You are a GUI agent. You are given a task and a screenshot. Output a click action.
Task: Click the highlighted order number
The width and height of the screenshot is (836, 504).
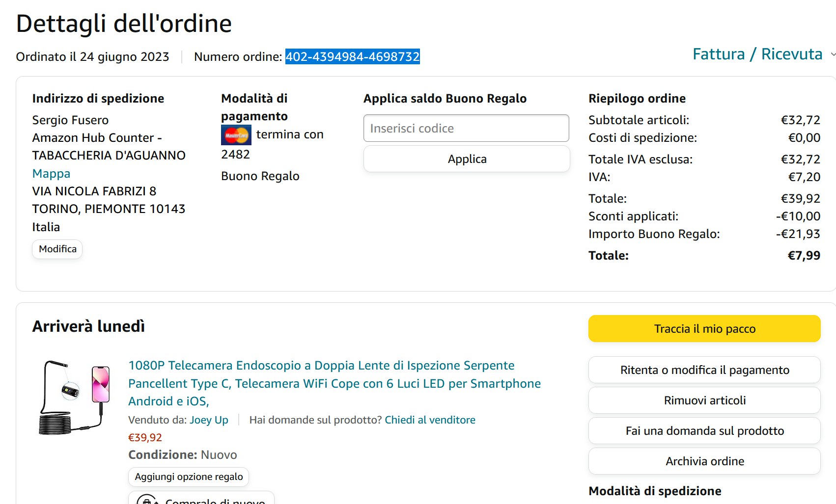(x=352, y=57)
